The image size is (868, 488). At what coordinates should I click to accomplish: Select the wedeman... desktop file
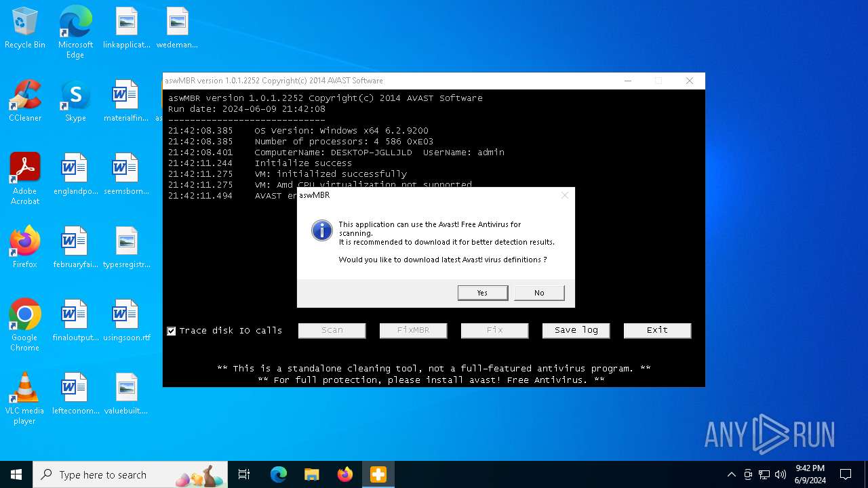tap(177, 28)
